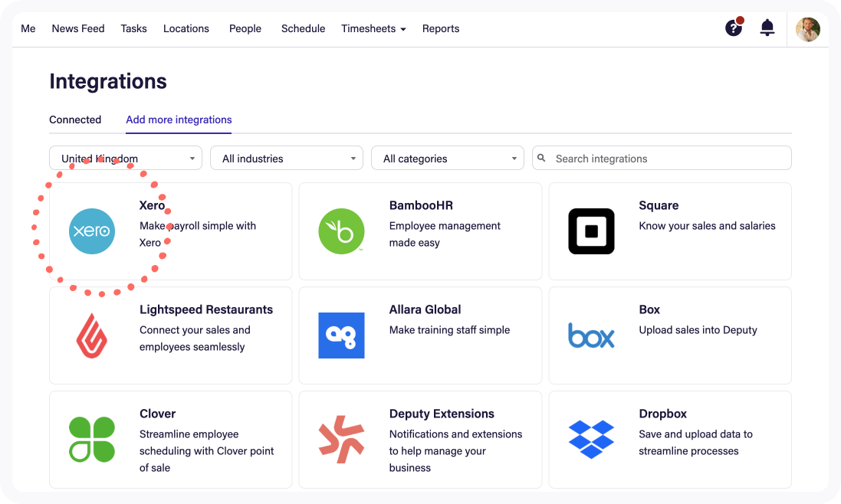The height and width of the screenshot is (504, 841).
Task: Open News Feed in navigation
Action: 78,28
